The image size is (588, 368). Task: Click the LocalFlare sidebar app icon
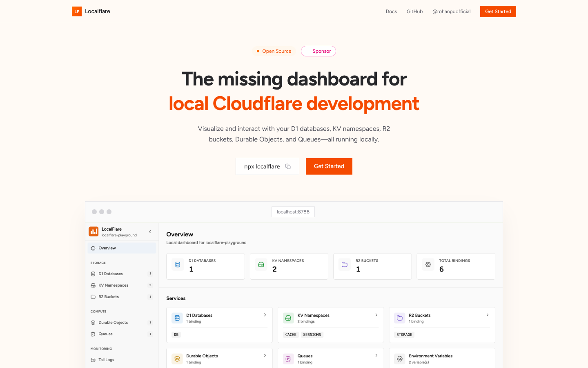tap(94, 231)
